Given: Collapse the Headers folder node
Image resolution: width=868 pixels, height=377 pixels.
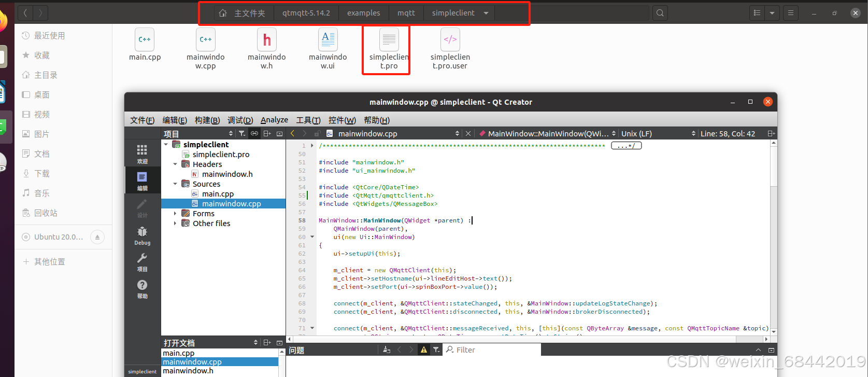Looking at the screenshot, I should tap(175, 164).
